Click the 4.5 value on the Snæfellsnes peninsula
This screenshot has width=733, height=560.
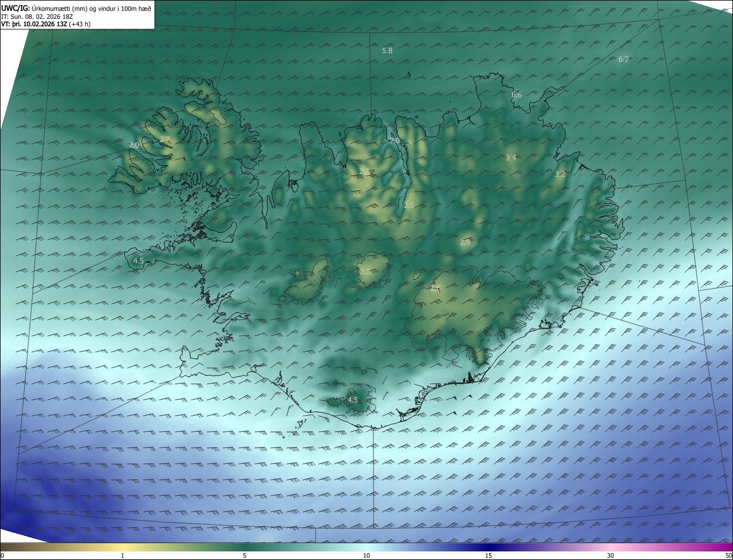[138, 261]
